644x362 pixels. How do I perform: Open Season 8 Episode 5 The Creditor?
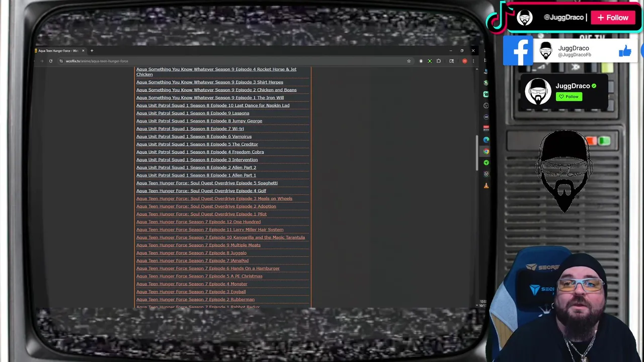[x=197, y=144]
